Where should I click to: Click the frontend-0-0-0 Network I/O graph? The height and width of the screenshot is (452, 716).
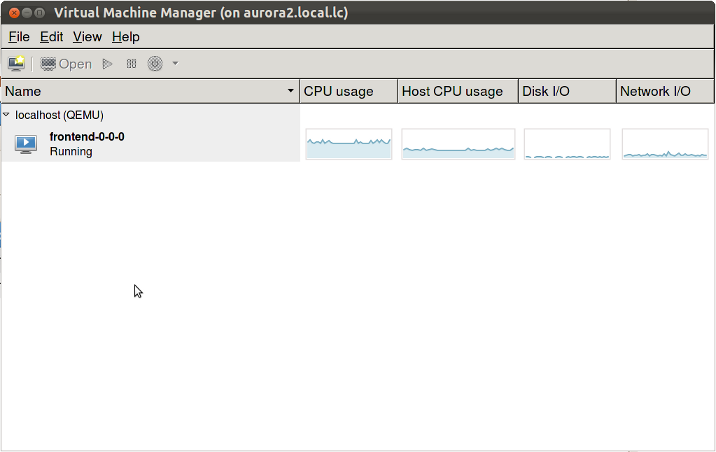tap(665, 144)
